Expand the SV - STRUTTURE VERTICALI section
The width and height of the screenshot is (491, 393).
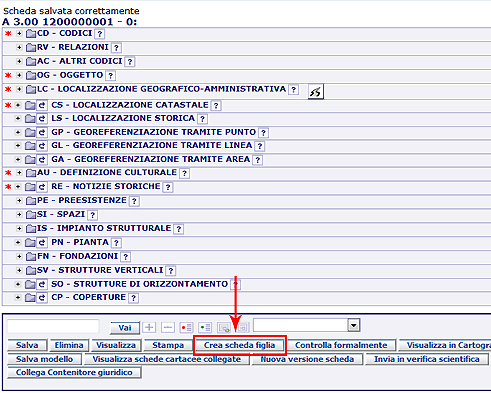[19, 270]
